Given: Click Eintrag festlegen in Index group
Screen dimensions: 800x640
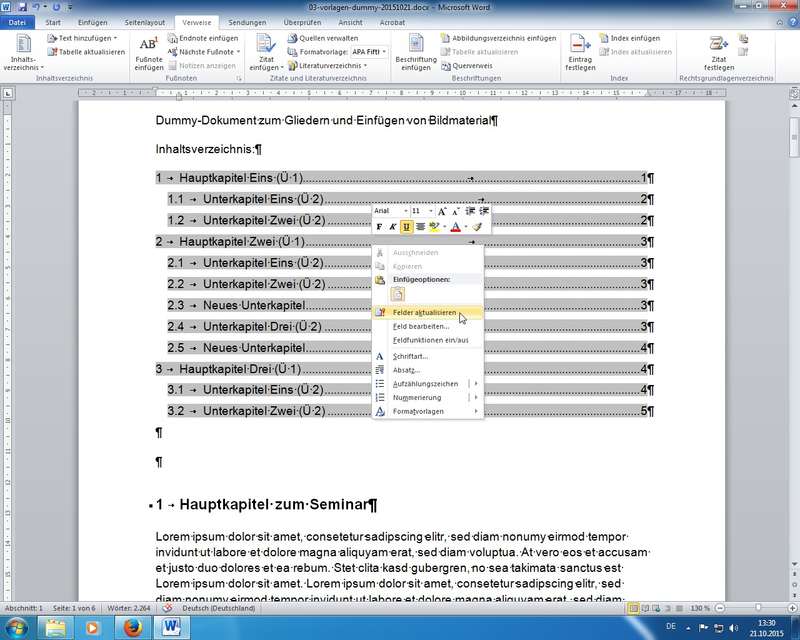Looking at the screenshot, I should [580, 52].
